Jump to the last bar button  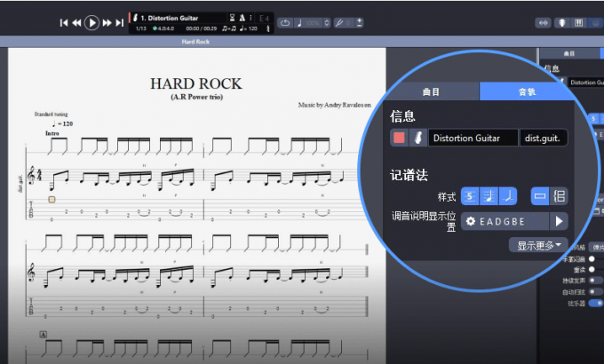120,23
